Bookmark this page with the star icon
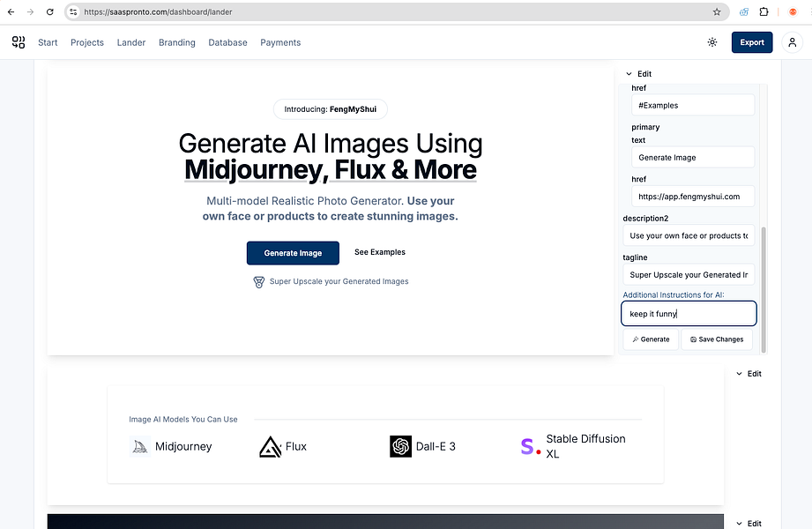Viewport: 812px width, 529px height. click(x=717, y=12)
